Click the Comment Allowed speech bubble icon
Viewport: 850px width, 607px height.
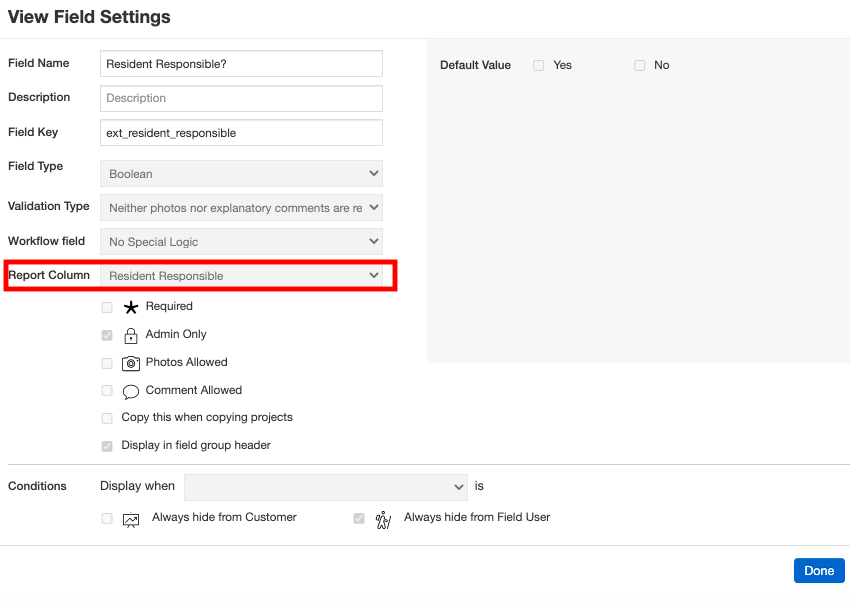(x=130, y=392)
